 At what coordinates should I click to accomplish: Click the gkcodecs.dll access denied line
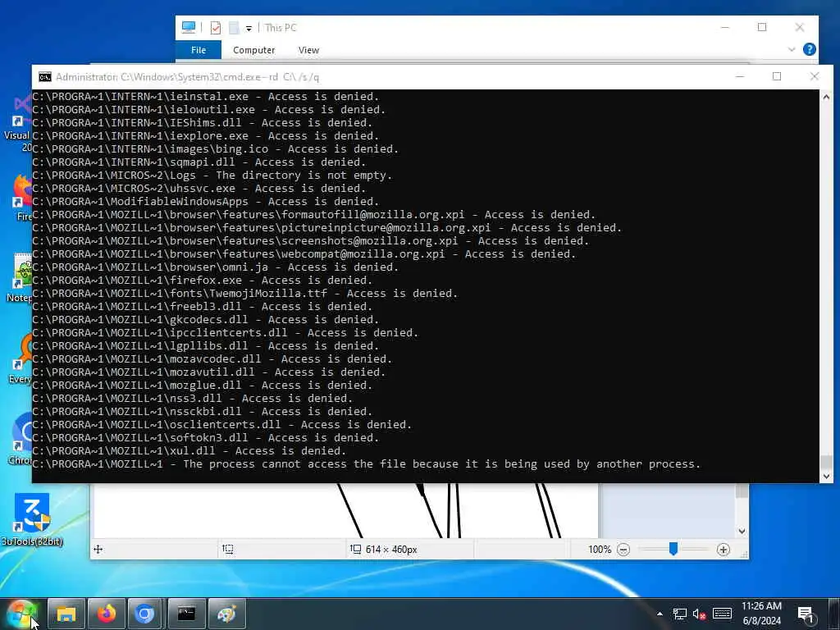click(206, 319)
